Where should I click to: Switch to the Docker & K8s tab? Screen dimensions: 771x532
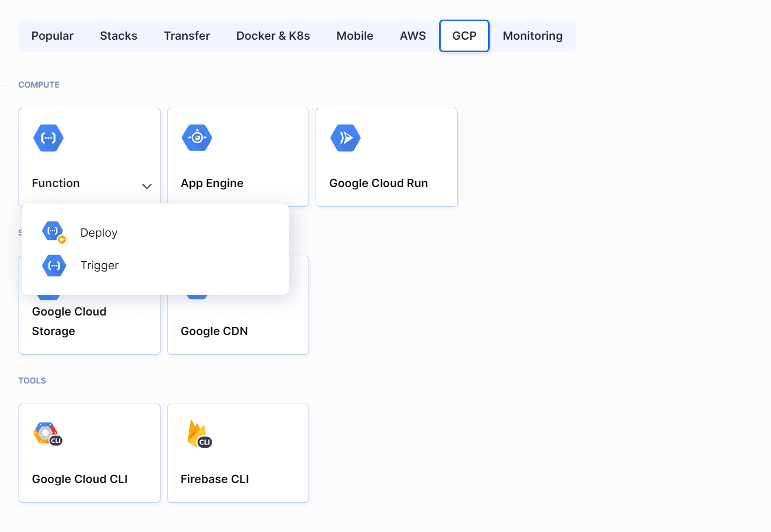pyautogui.click(x=273, y=35)
